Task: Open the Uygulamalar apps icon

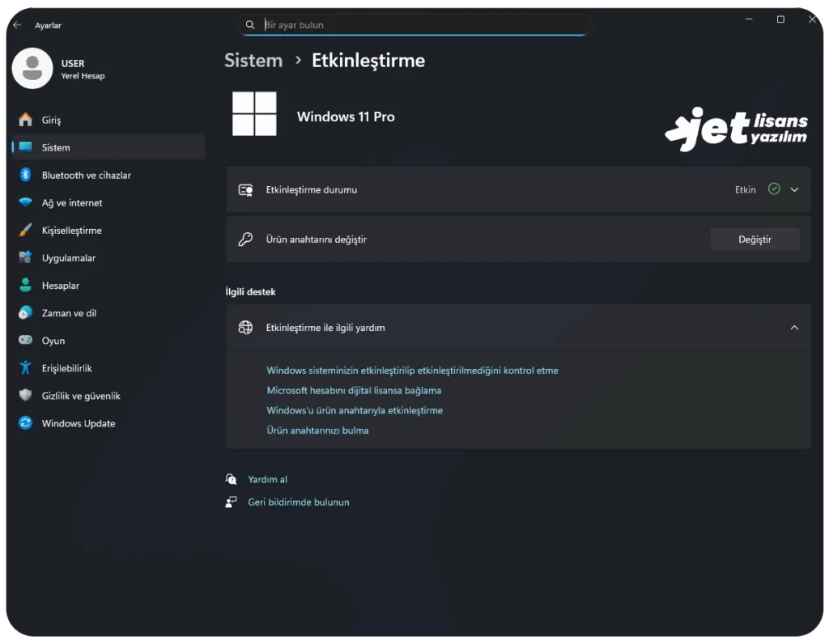Action: click(25, 257)
